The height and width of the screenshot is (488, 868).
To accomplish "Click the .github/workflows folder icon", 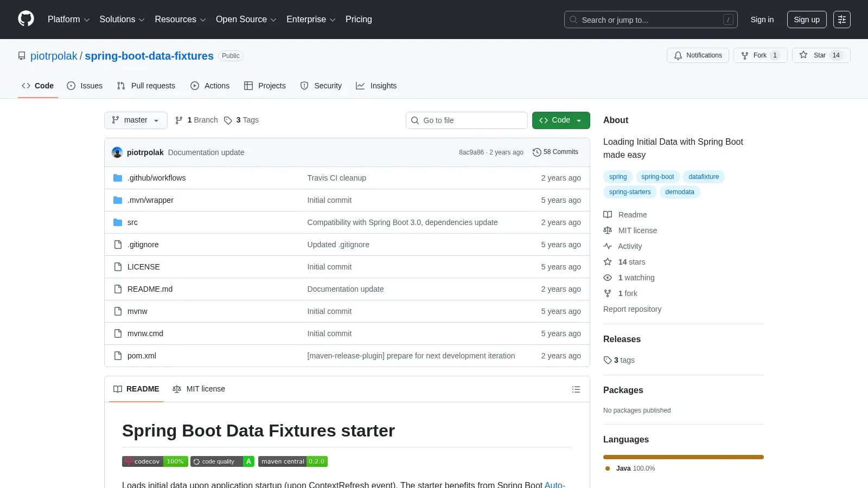I will tap(118, 178).
